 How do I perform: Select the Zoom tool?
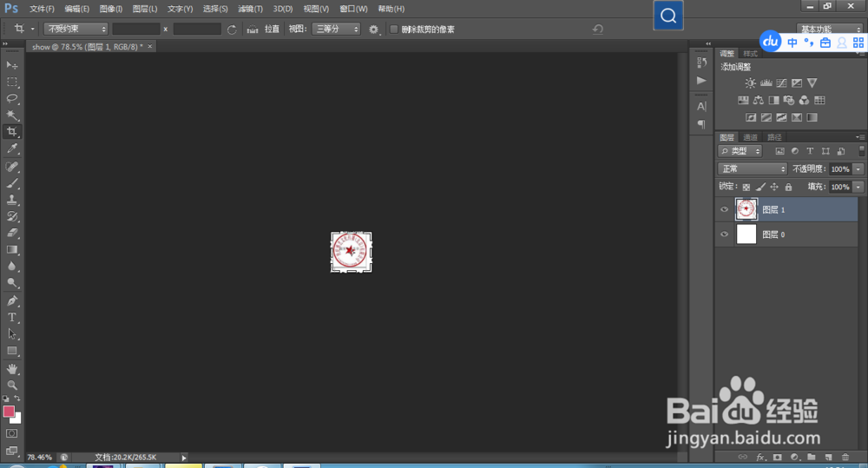[x=11, y=385]
